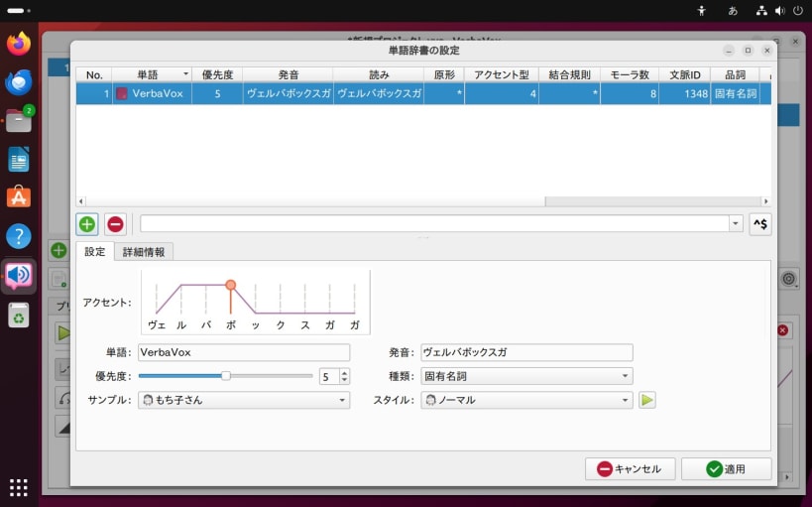Click the ヴェ mora in accent editor
812x507 pixels.
pyautogui.click(x=157, y=325)
